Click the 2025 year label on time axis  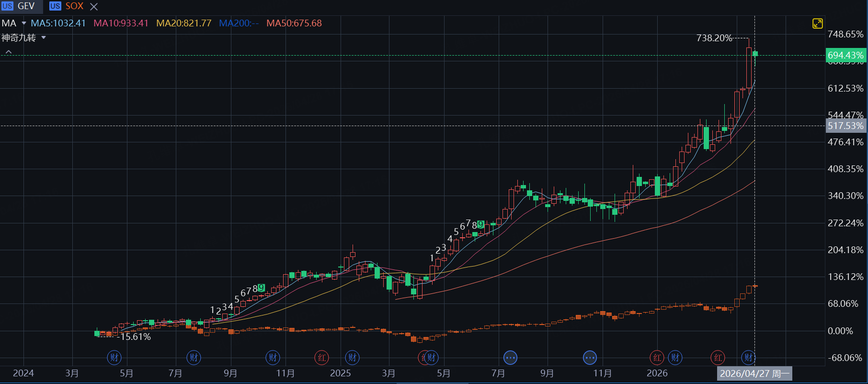340,373
